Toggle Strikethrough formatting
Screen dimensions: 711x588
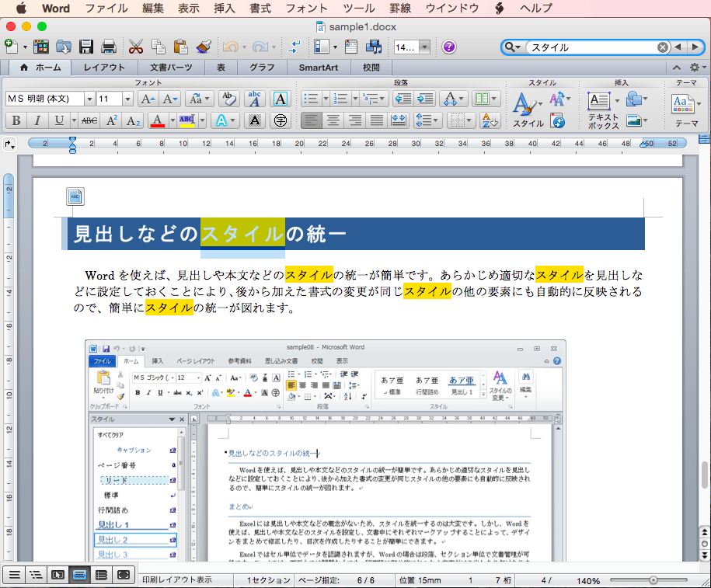click(89, 120)
